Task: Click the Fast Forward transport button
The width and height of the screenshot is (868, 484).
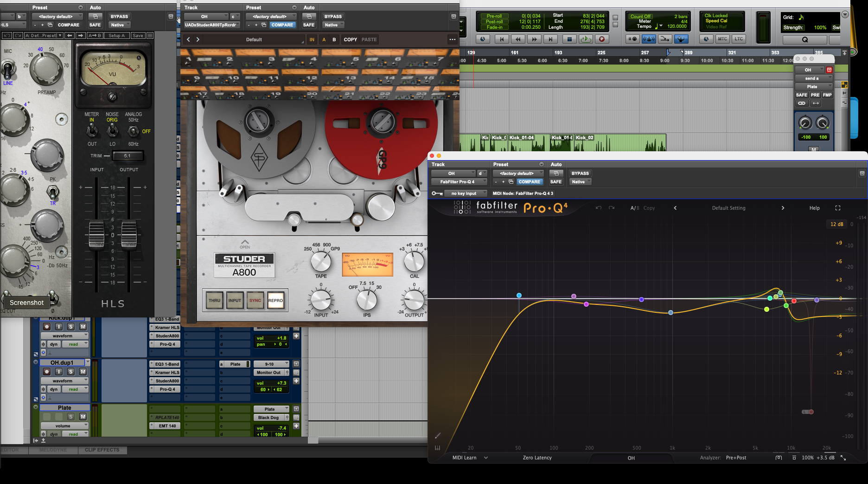Action: click(x=535, y=39)
